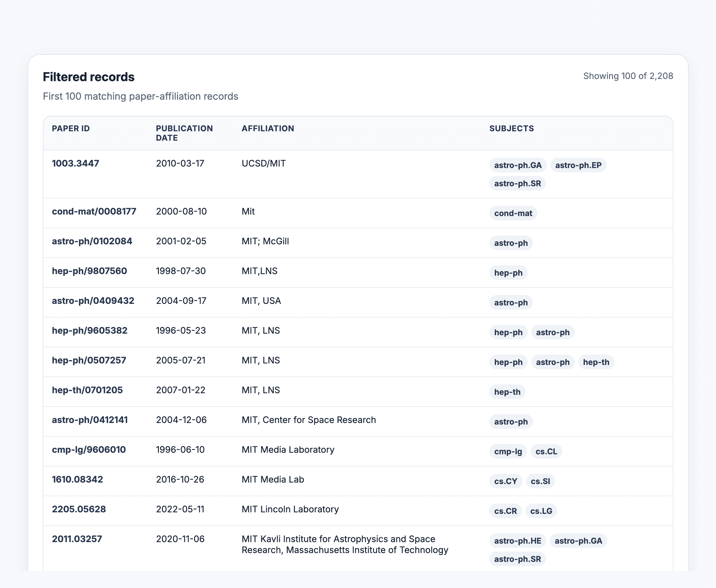Image resolution: width=716 pixels, height=588 pixels.
Task: Select paper ID astro-ph/0412141
Action: click(x=90, y=420)
